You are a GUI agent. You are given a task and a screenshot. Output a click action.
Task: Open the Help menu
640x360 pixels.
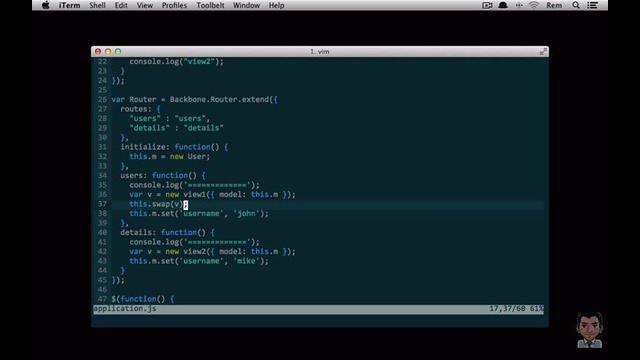point(276,5)
